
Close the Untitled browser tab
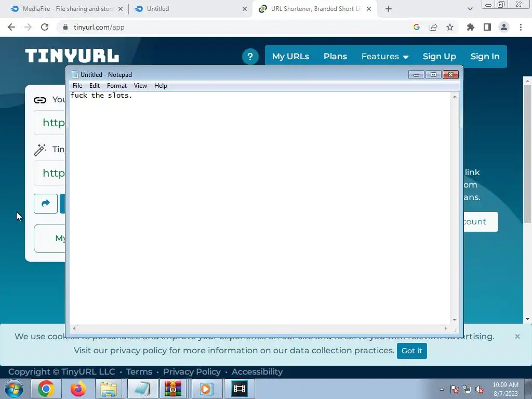(245, 9)
